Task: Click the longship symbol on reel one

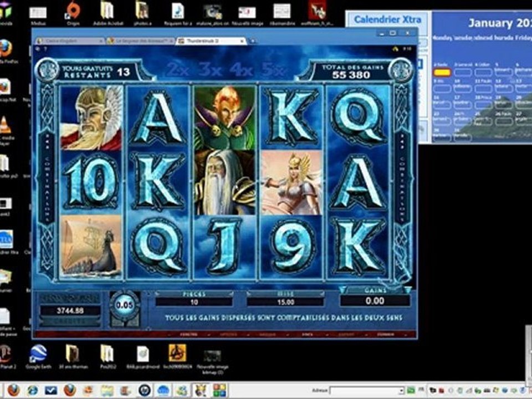Action: [91, 246]
